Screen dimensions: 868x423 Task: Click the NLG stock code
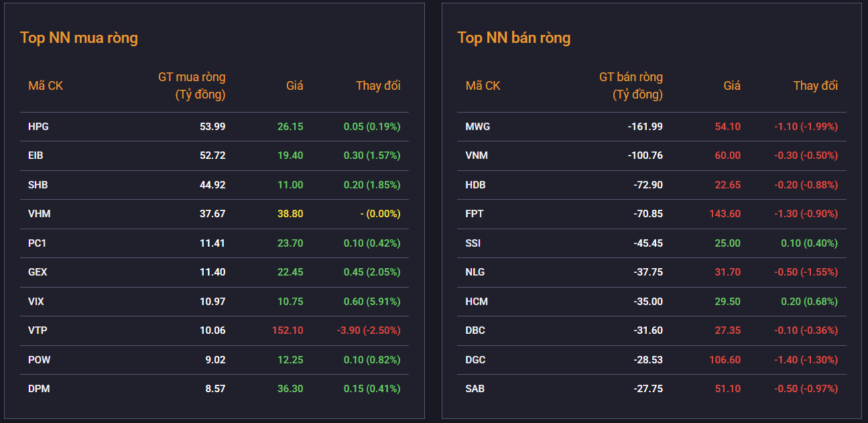475,272
